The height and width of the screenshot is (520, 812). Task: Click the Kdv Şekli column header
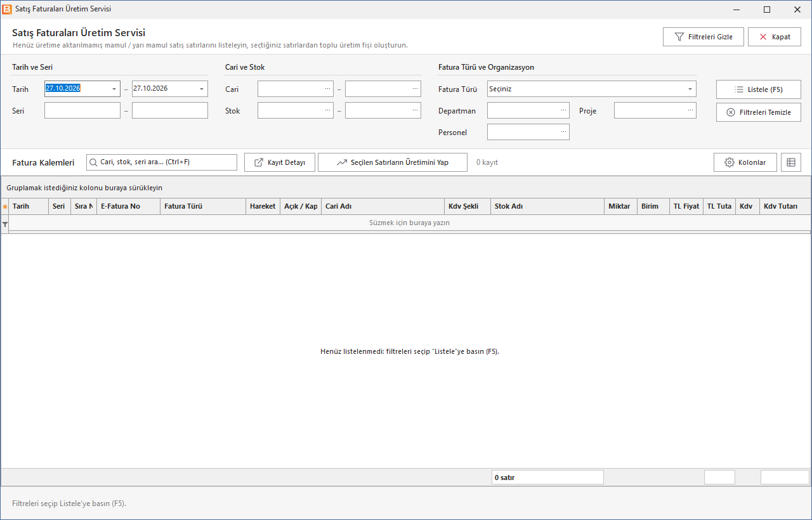click(x=468, y=206)
